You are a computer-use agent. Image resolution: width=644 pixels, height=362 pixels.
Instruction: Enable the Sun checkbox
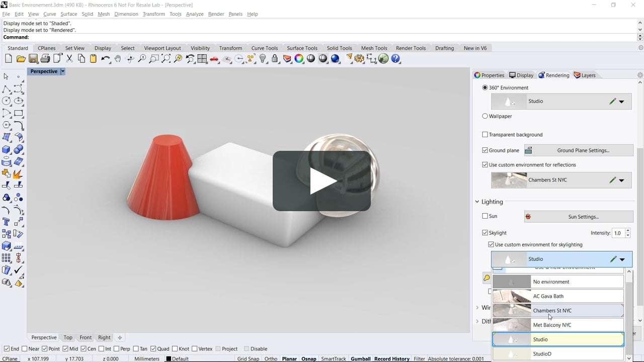[x=485, y=216]
